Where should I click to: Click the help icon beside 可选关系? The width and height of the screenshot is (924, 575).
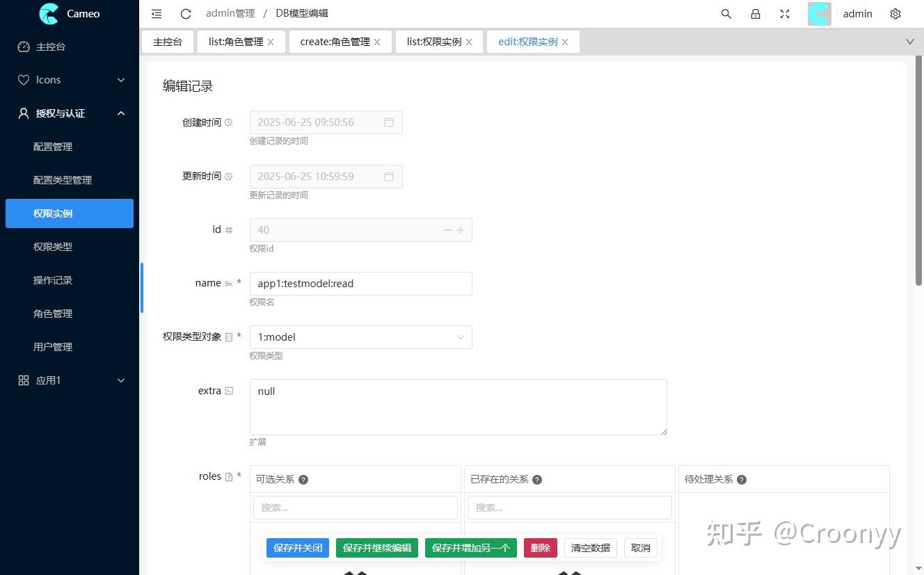click(303, 479)
